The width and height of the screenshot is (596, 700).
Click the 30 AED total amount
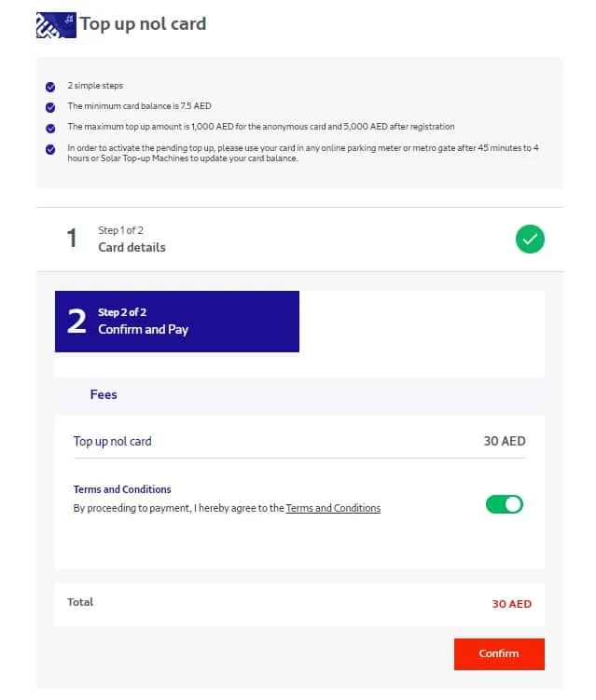(x=511, y=604)
